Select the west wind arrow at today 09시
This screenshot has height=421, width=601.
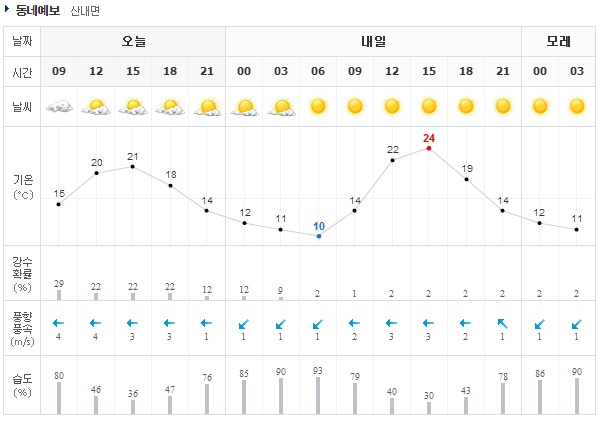(59, 323)
